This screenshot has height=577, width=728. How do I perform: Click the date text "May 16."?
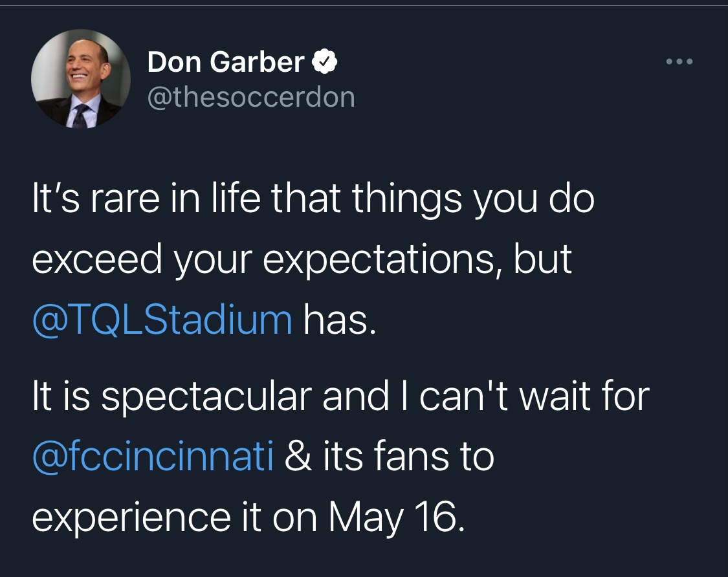pos(397,517)
